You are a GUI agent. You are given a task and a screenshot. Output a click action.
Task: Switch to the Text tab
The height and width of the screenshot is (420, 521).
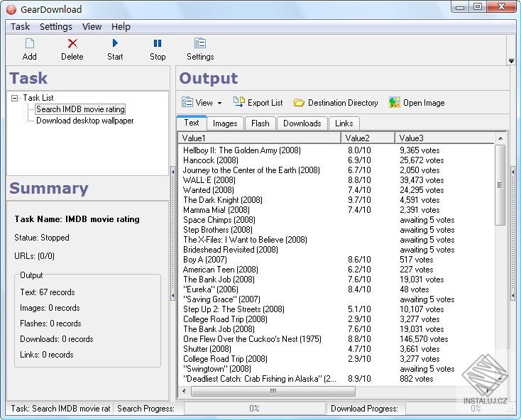coord(192,123)
